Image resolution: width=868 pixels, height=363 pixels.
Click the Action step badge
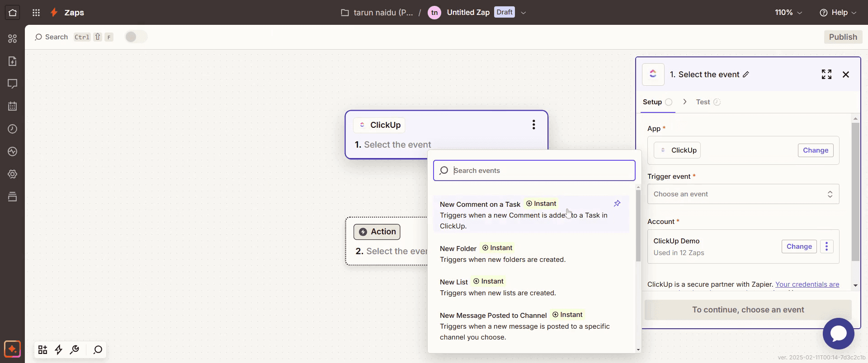377,232
